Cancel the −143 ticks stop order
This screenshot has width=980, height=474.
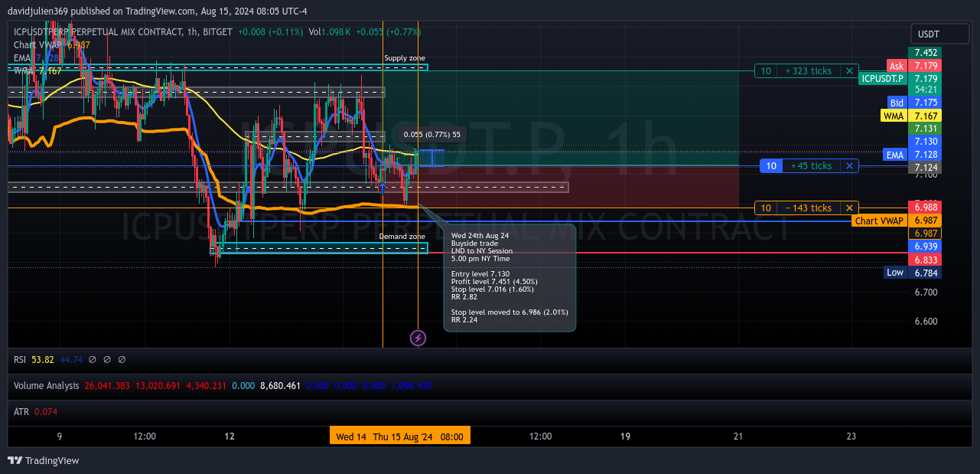(849, 208)
